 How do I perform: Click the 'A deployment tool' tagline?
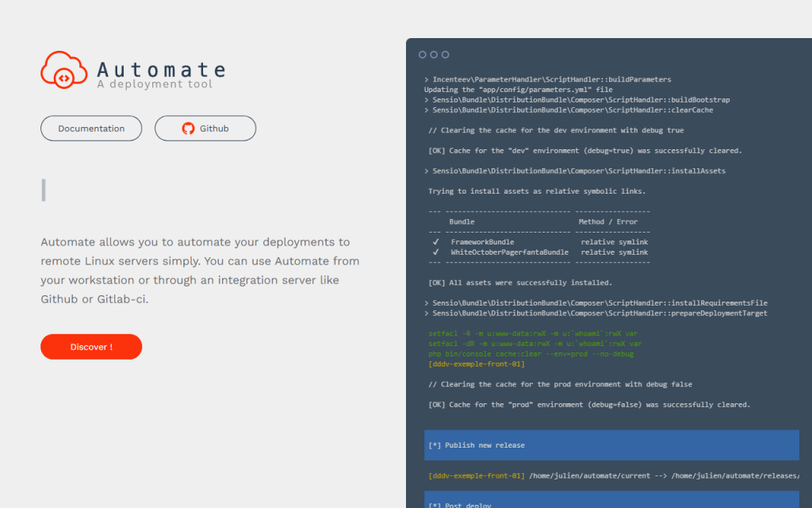pyautogui.click(x=155, y=84)
